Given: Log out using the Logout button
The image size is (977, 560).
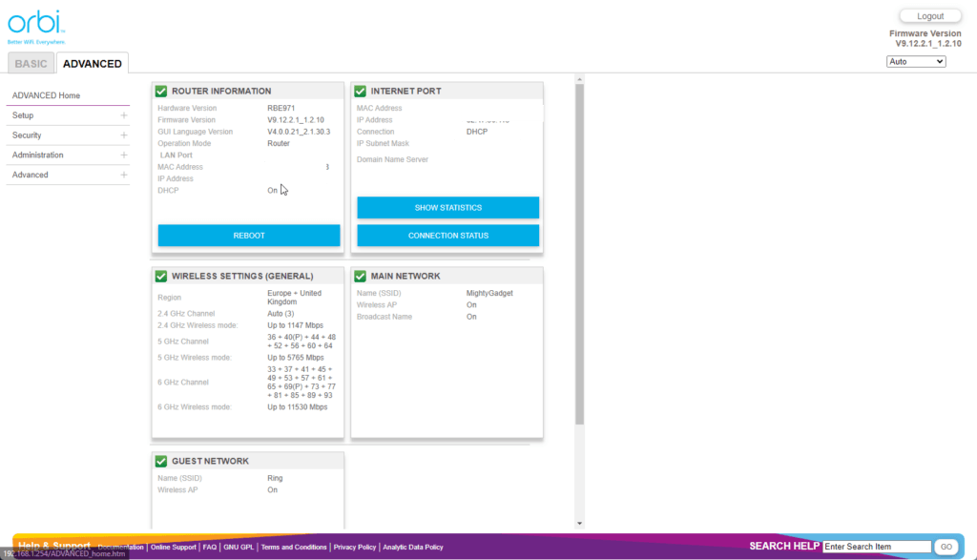Looking at the screenshot, I should tap(929, 16).
